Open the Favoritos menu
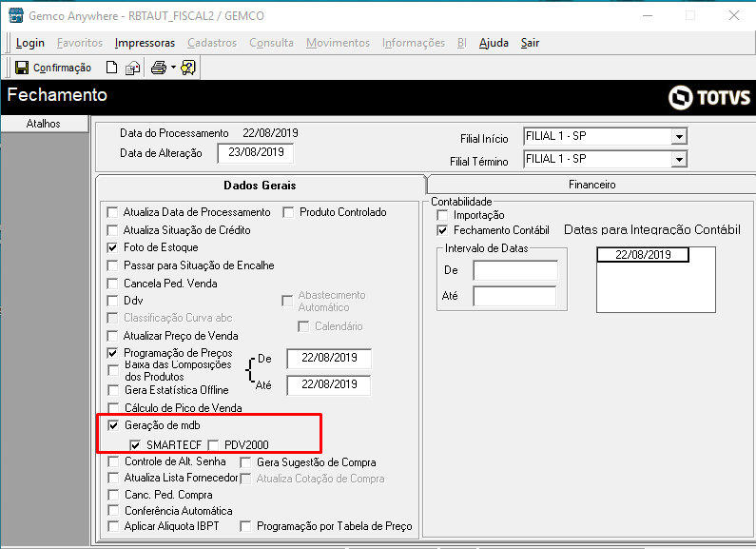 click(x=80, y=43)
